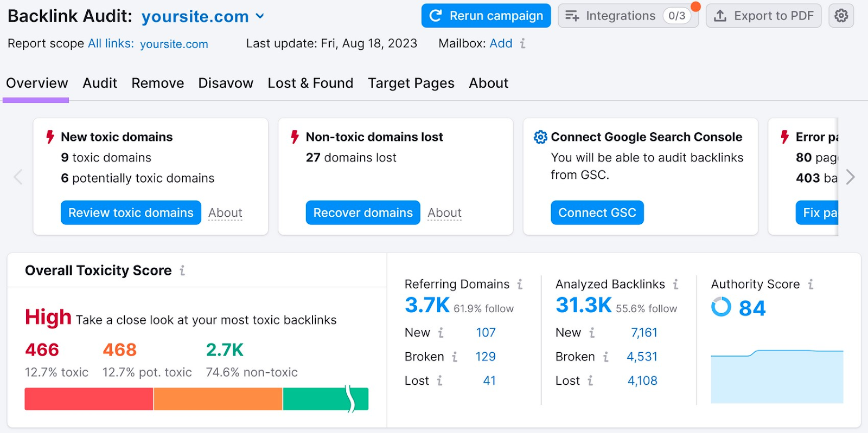Open the settings gear icon

tap(841, 16)
